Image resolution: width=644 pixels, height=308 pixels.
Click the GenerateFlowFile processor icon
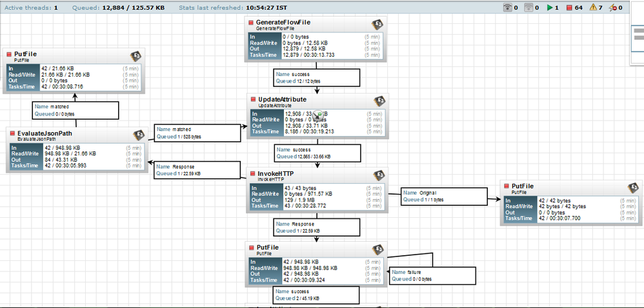[x=377, y=24]
